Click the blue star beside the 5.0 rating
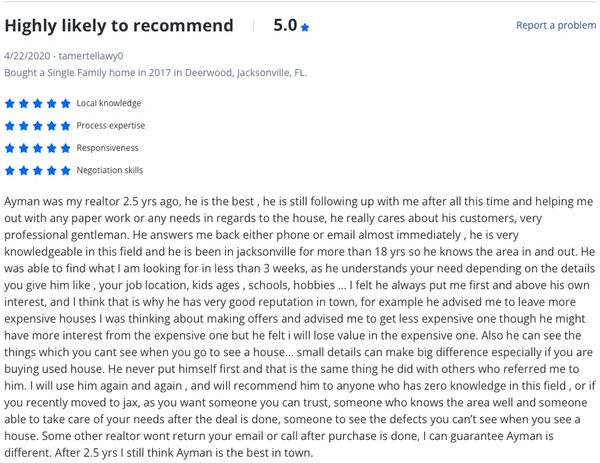The image size is (600, 463). (x=305, y=27)
